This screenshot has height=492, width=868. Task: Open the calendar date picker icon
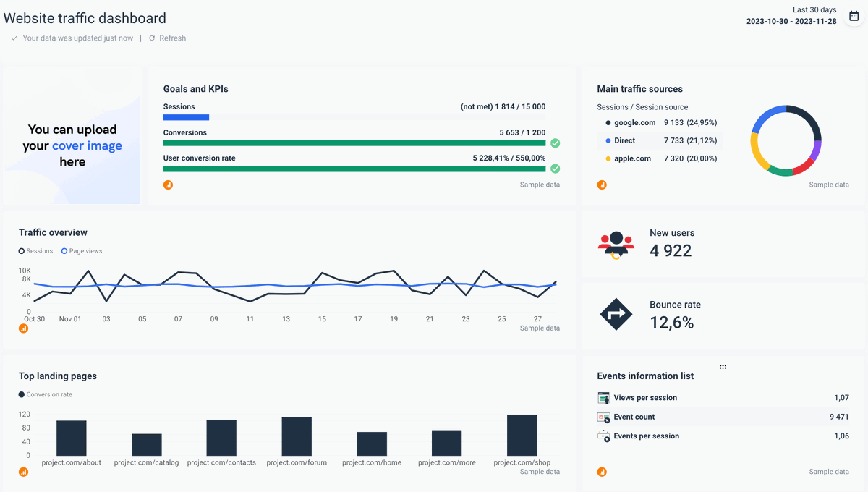854,16
